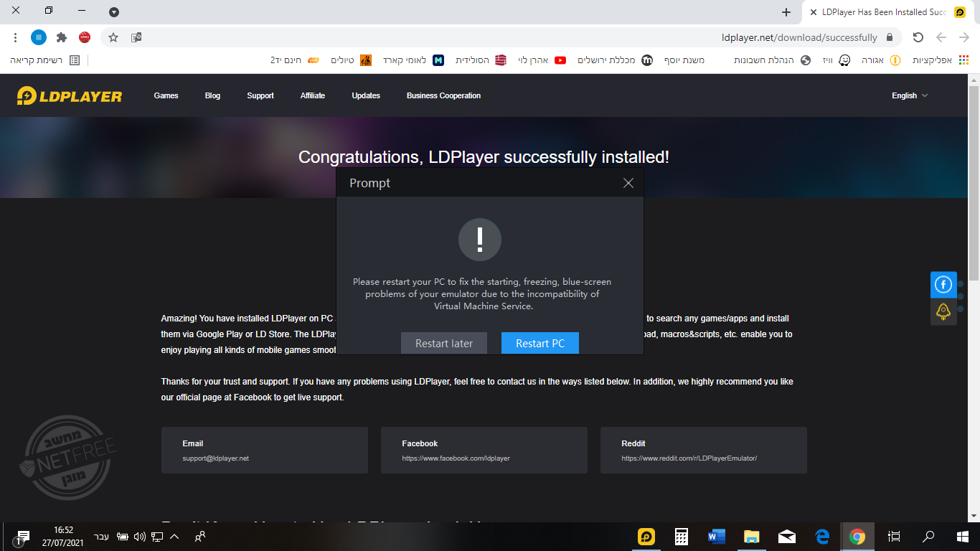Open the הנהלת חשבונות bookmark
This screenshot has height=551, width=980.
click(x=772, y=60)
